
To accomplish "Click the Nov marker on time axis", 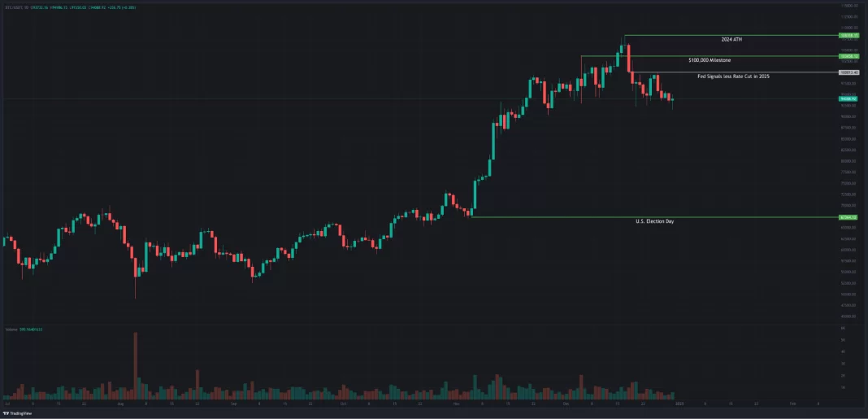I will click(x=456, y=403).
